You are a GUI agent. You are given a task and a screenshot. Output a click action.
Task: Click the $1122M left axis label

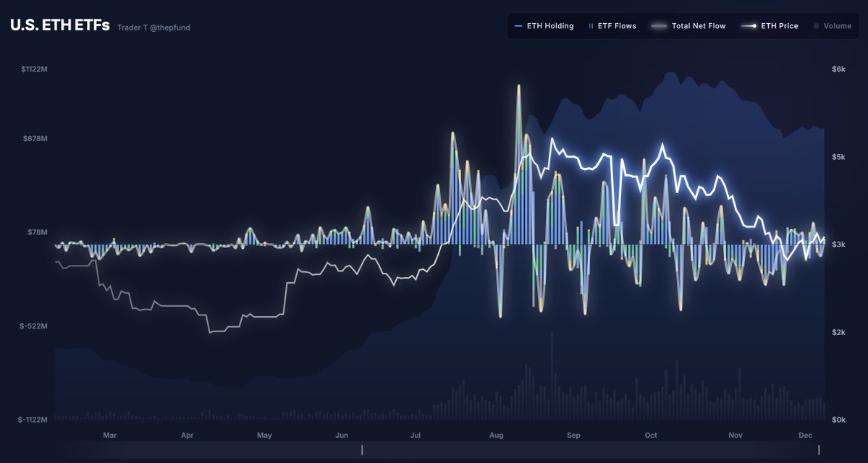coord(34,69)
